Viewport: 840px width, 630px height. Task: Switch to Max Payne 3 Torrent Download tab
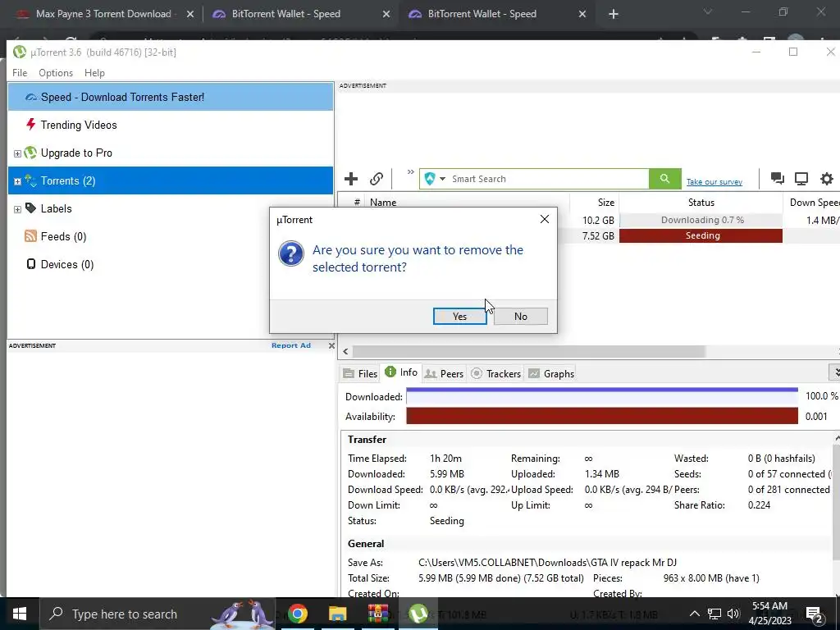tap(104, 14)
